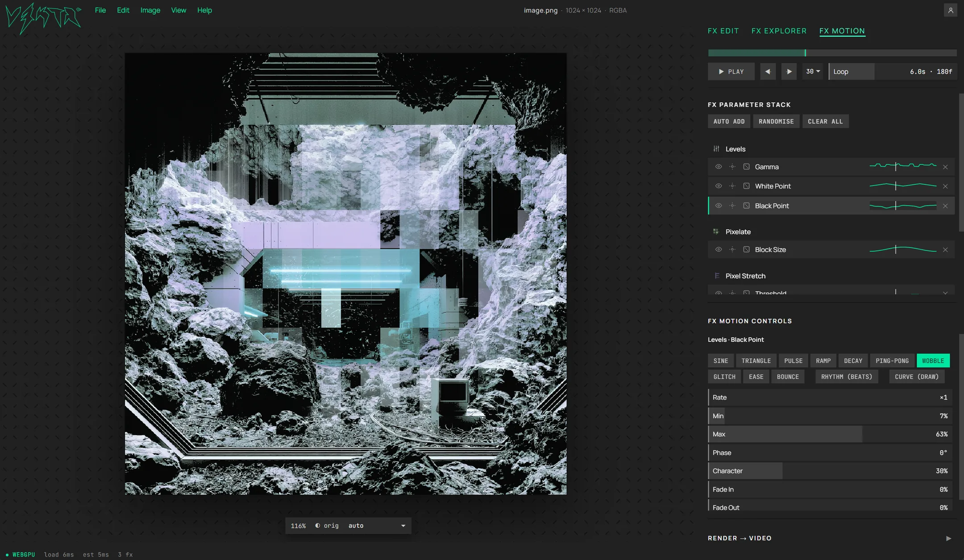Toggle Block Size visibility eye icon

[719, 249]
